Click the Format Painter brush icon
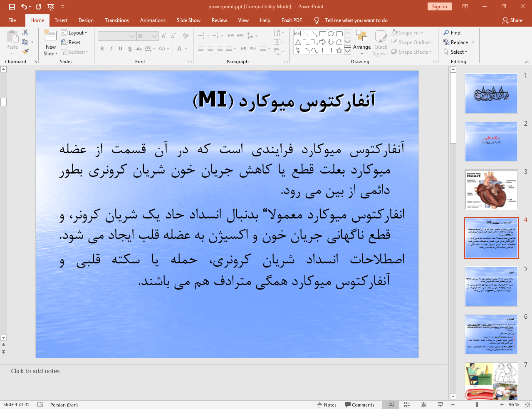This screenshot has height=409, width=532. [x=25, y=52]
